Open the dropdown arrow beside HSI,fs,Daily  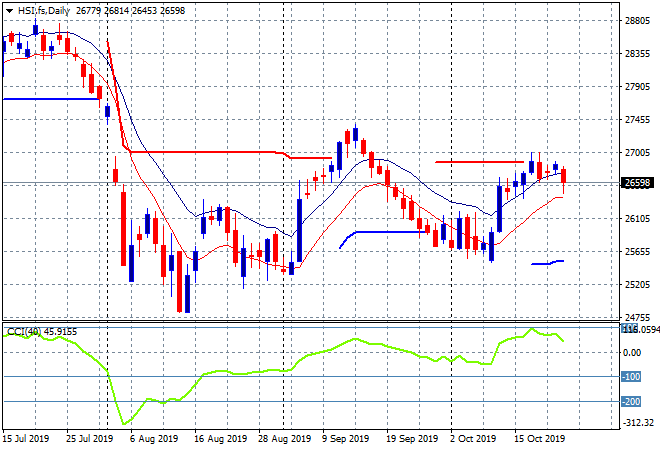click(9, 11)
